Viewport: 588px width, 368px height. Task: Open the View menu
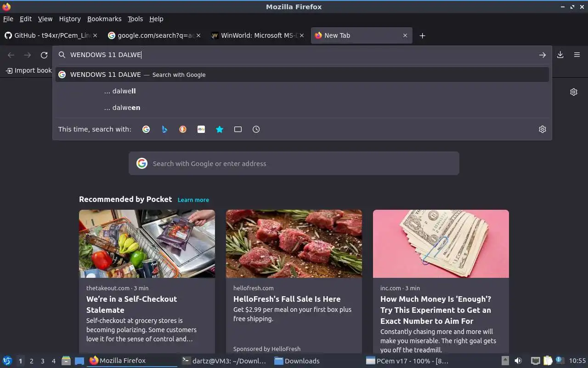[x=45, y=19]
